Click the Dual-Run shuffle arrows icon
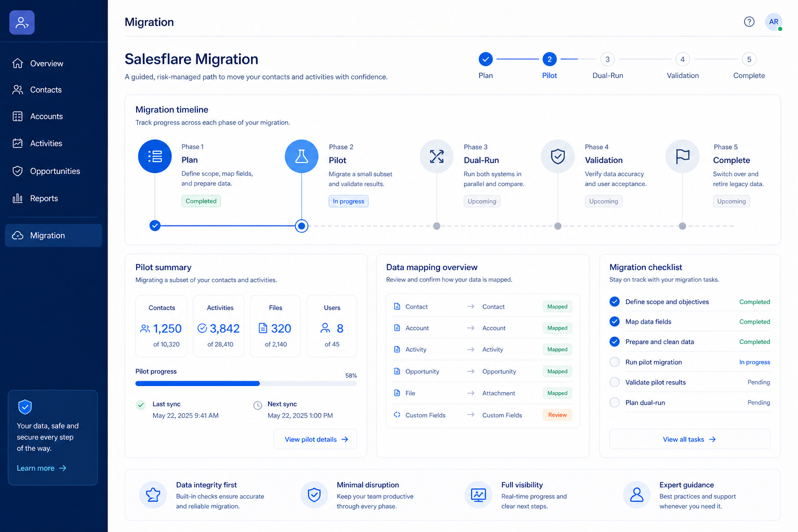This screenshot has height=532, width=798. coord(437,156)
